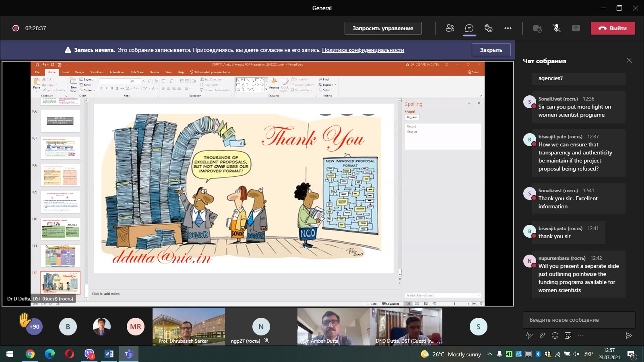Open Google Chrome from the taskbar
Viewport: 644px width, 362px height.
coord(30,354)
